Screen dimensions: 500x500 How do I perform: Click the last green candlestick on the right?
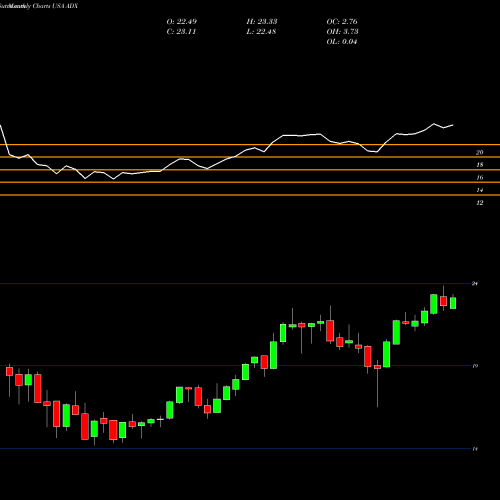(x=453, y=303)
